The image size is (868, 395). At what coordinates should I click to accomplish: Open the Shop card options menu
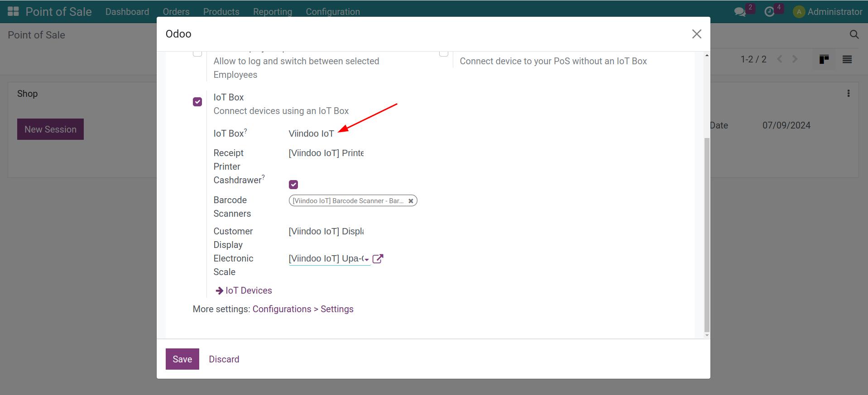(848, 94)
